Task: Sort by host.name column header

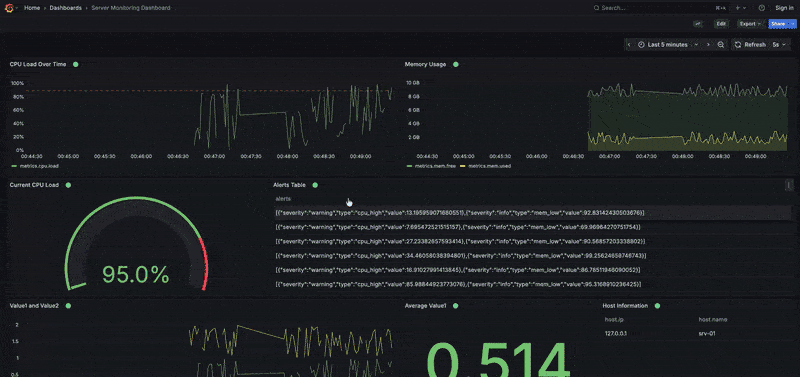Action: (713, 319)
